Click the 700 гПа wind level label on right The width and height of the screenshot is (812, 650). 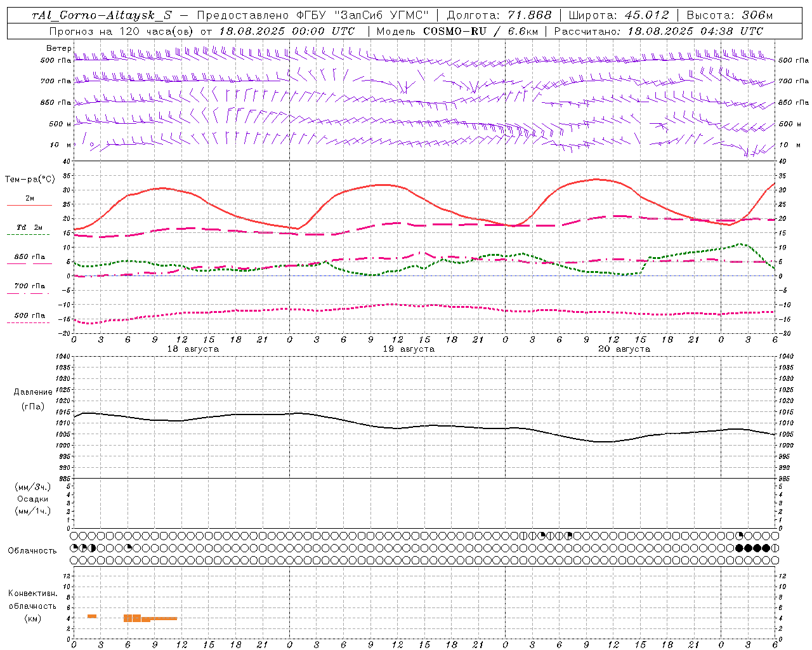click(794, 81)
